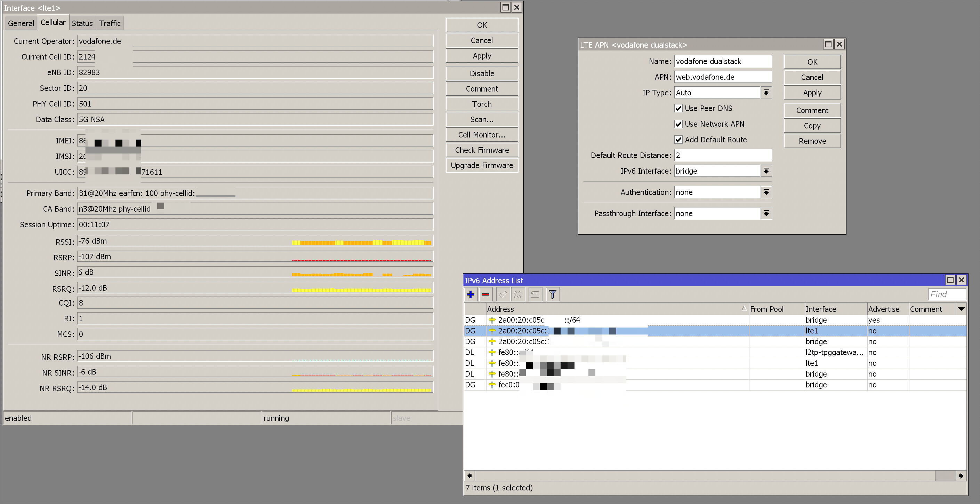
Task: Open the Passthrough Interface dropdown
Action: (x=766, y=214)
